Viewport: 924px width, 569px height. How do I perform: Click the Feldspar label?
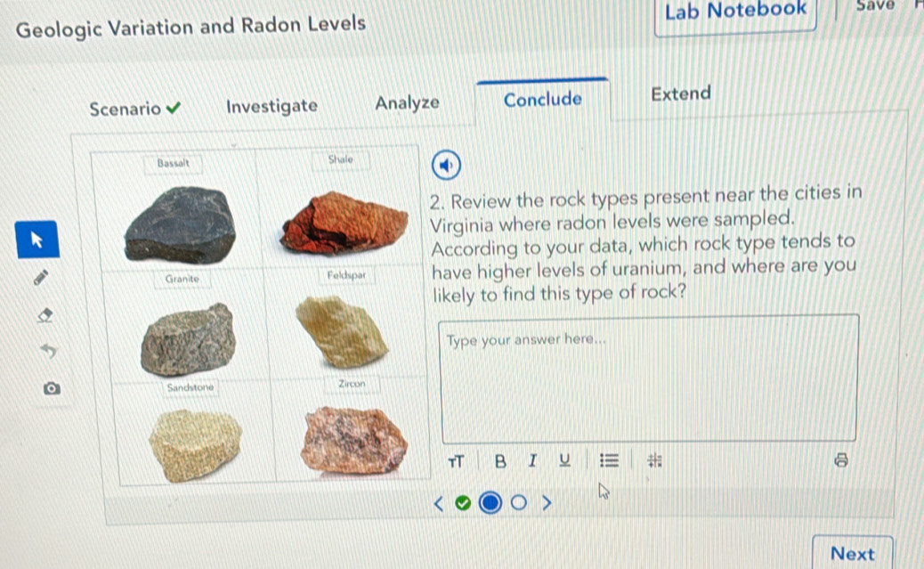tap(346, 275)
